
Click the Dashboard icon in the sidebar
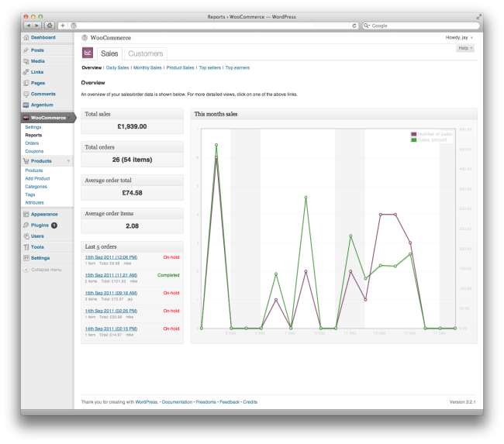click(26, 37)
